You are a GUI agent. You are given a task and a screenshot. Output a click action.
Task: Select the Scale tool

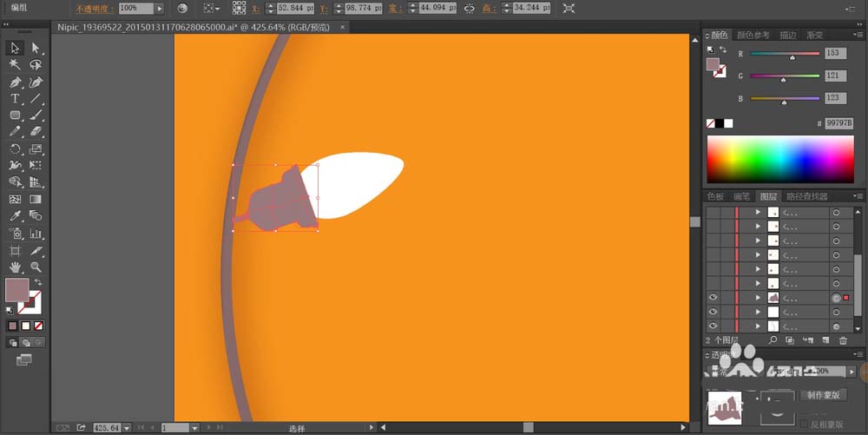coord(36,148)
